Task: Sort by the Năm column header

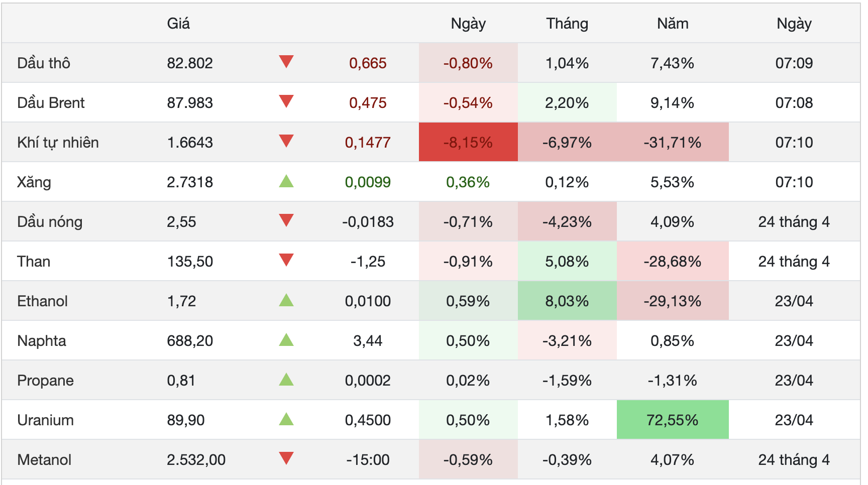Action: tap(673, 24)
